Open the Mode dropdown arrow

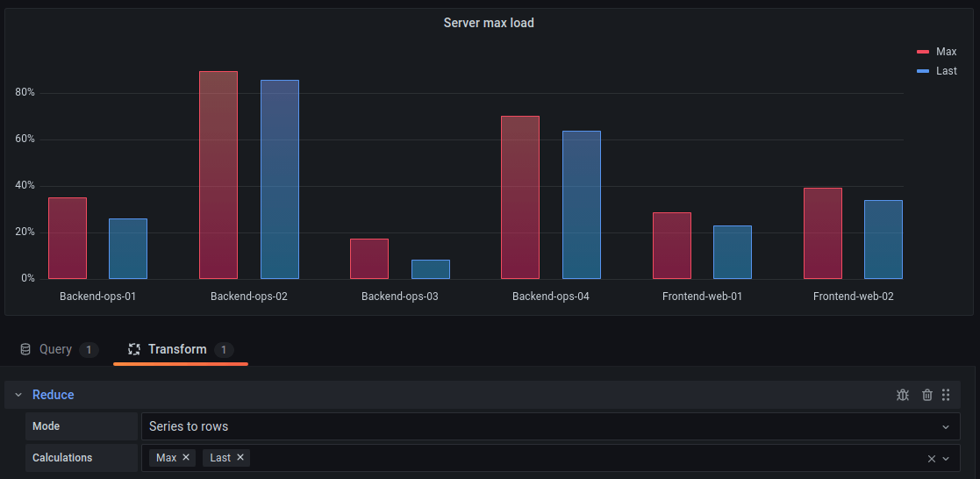click(x=946, y=427)
